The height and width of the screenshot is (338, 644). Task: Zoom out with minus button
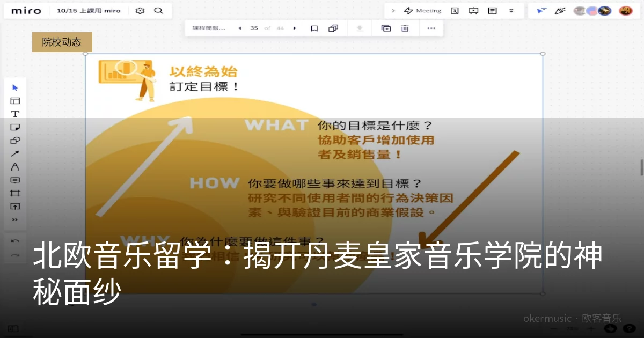[554, 329]
